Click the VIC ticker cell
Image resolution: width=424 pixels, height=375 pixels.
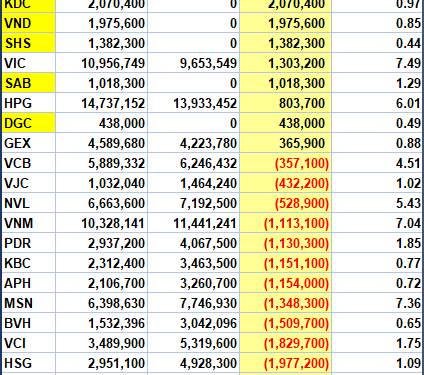pos(29,63)
